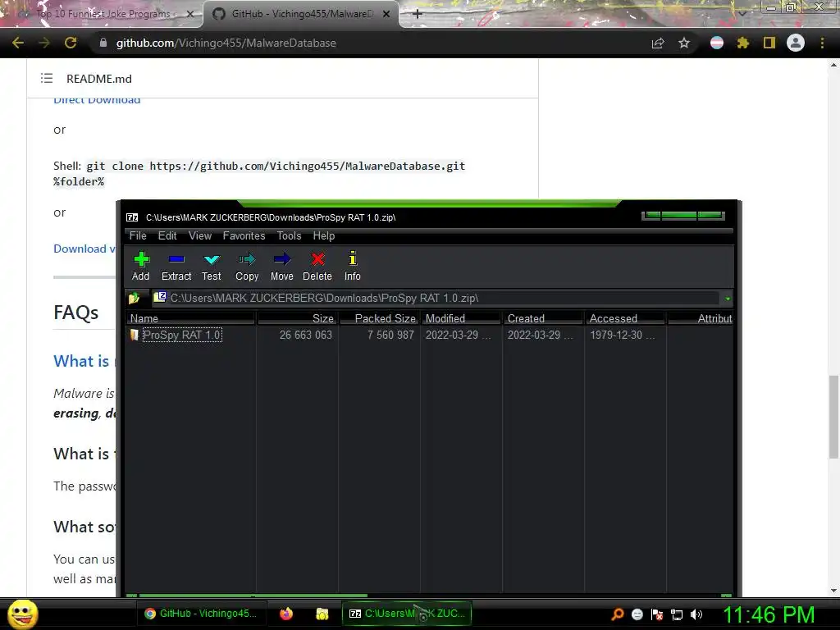Screen dimensions: 840x630
Task: Open the Edit menu in 7-Zip
Action: pyautogui.click(x=167, y=235)
